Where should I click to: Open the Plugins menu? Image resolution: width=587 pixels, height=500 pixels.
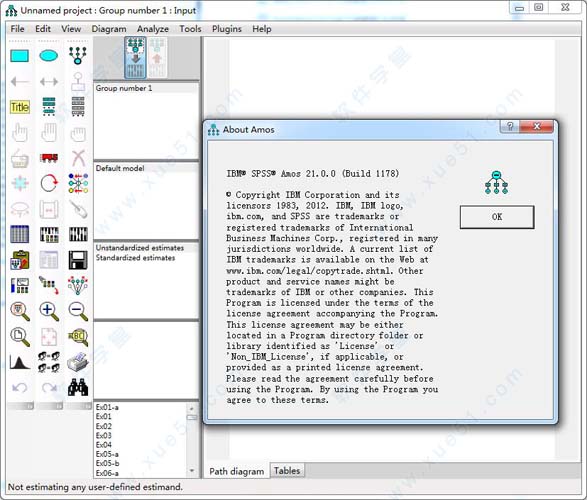click(x=226, y=29)
